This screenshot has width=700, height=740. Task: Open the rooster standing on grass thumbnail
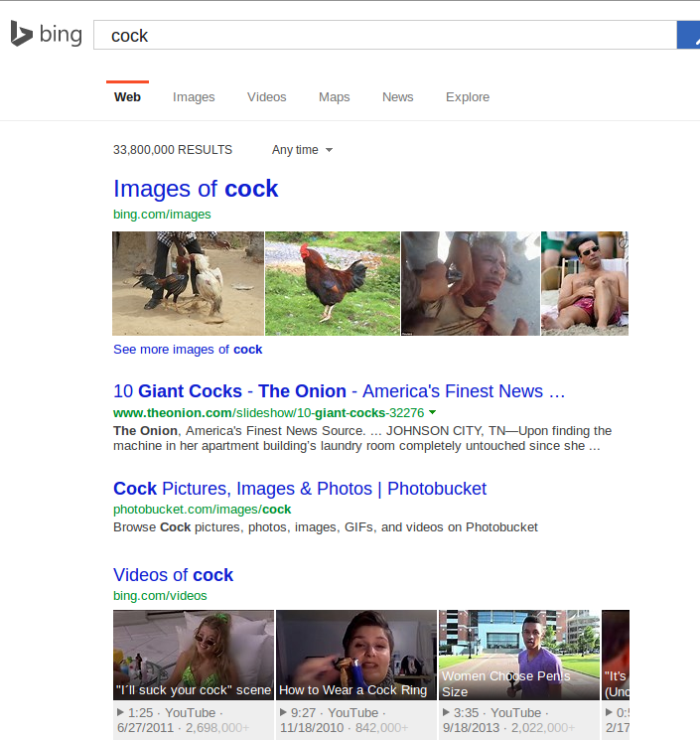[332, 283]
